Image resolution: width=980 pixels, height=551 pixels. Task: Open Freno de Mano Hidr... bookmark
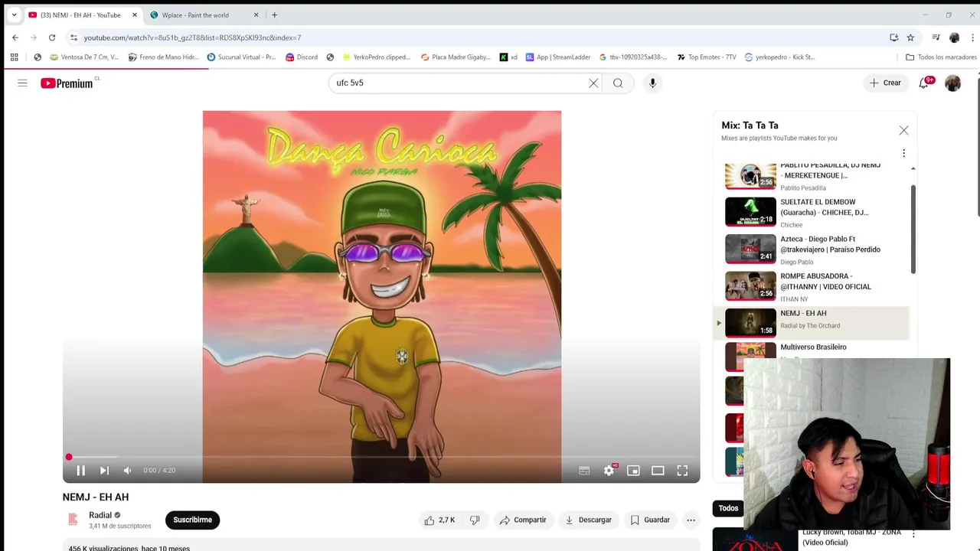tap(164, 57)
